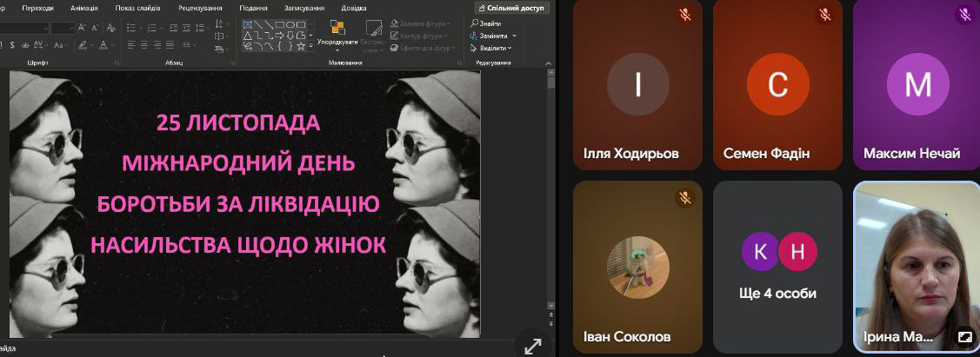The image size is (980, 357).
Task: Expand the shapes gallery more arrow
Action: click(311, 46)
